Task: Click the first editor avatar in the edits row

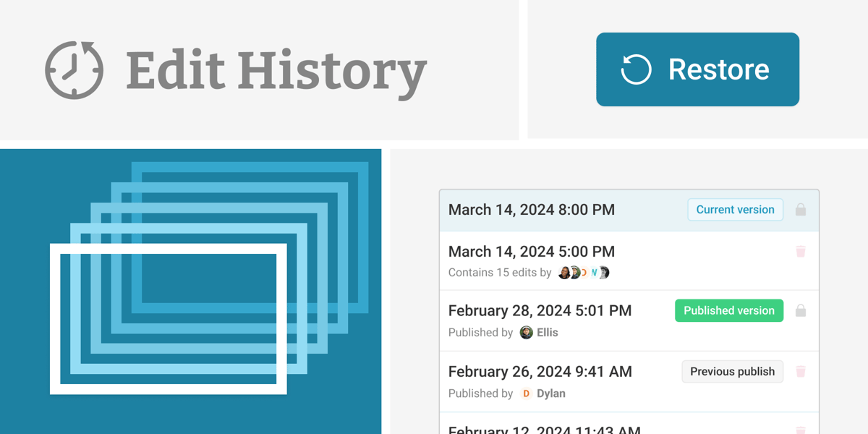Action: point(564,273)
